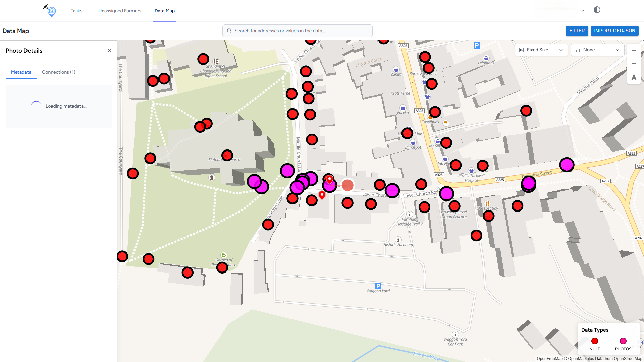Image resolution: width=644 pixels, height=362 pixels.
Task: Focus the address search field
Action: pos(297,31)
